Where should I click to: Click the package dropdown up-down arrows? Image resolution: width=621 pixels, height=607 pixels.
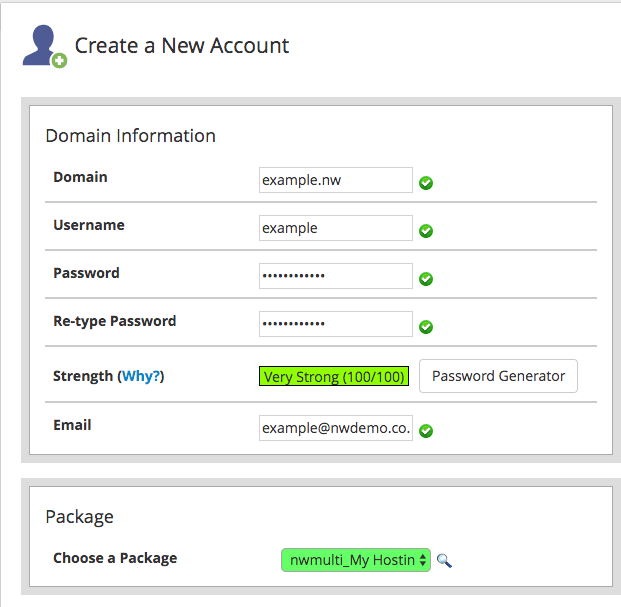(x=423, y=560)
